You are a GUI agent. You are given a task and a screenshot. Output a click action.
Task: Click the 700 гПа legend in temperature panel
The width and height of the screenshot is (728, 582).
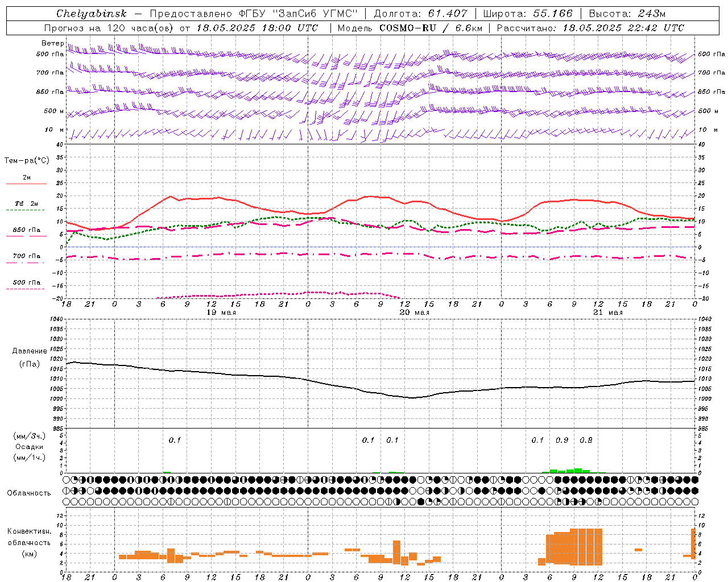[27, 256]
